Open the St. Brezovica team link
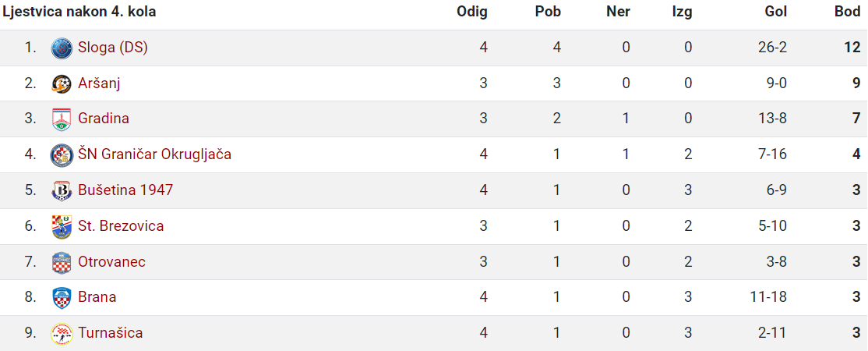868x351 pixels. 121,226
